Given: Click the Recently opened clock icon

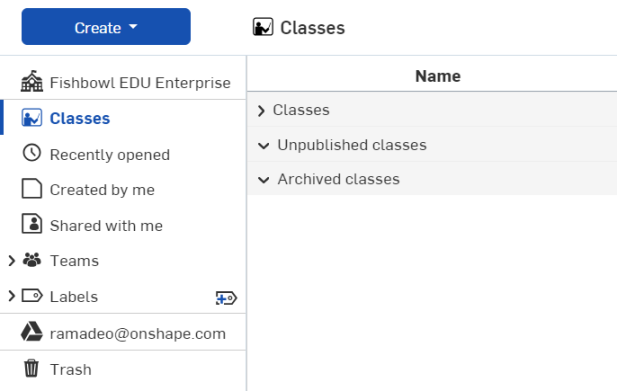Looking at the screenshot, I should tap(32, 153).
